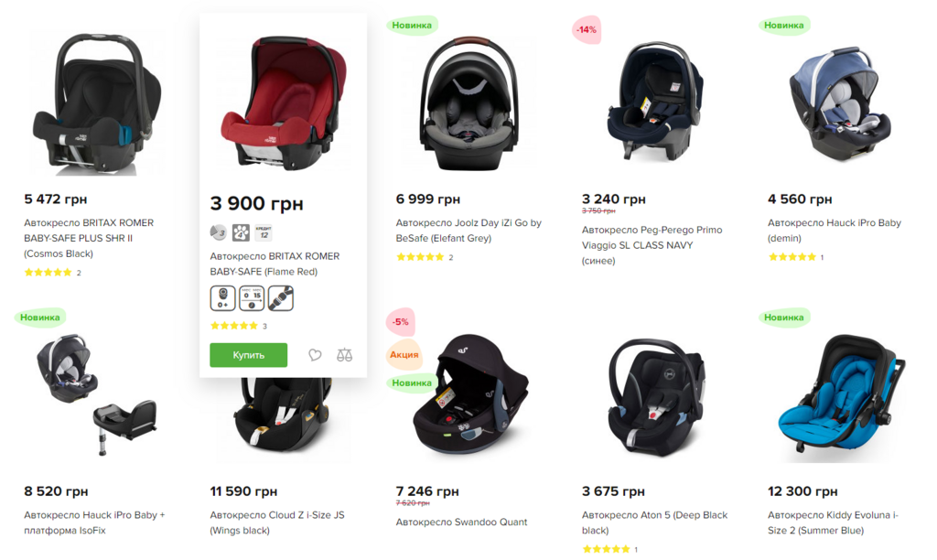Select the red Flame Red seat image
The image size is (937, 560).
[x=284, y=103]
